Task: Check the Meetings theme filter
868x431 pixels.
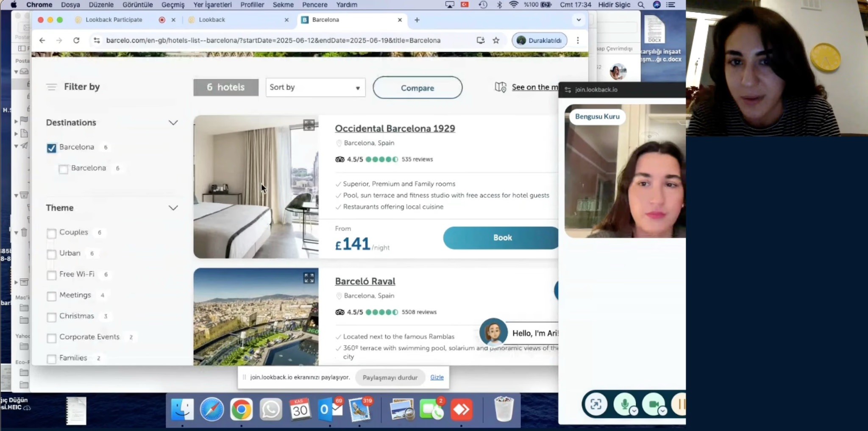Action: click(51, 296)
